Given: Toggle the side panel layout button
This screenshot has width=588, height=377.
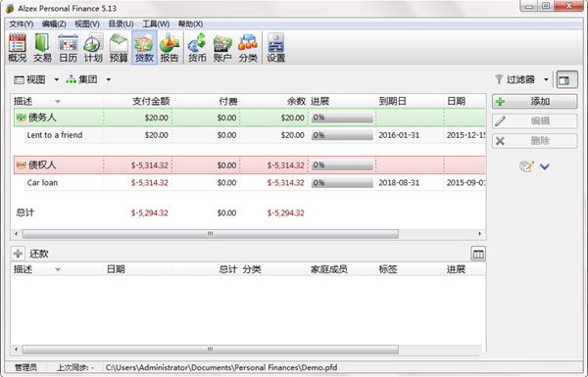Looking at the screenshot, I should (x=566, y=80).
